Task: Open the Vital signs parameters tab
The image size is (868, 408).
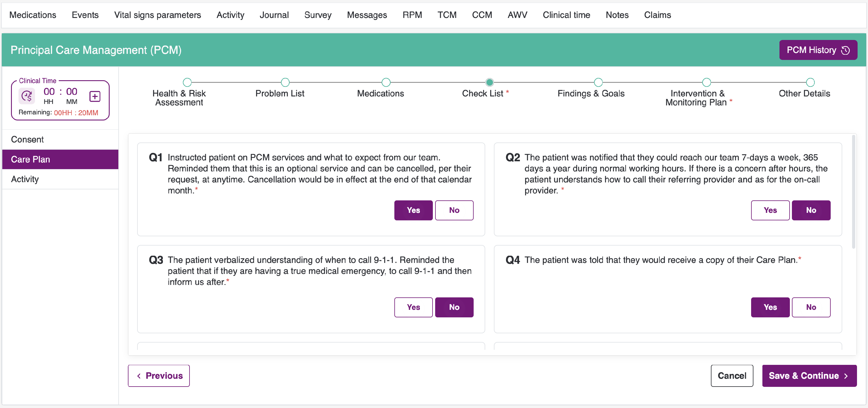Action: [x=157, y=15]
